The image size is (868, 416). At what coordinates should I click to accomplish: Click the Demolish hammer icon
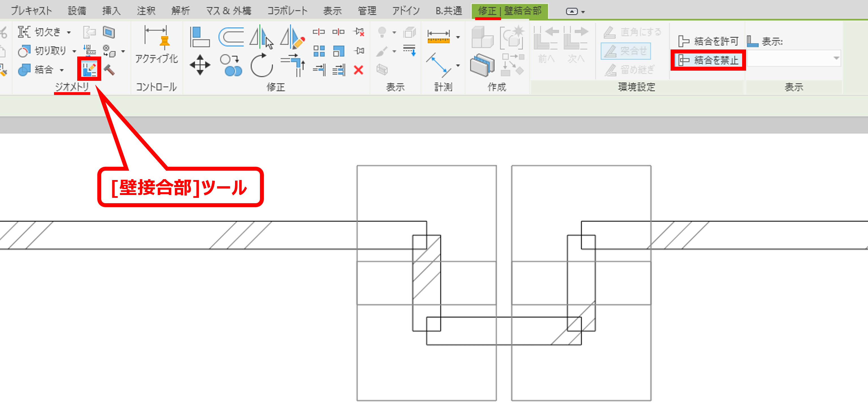pos(109,70)
